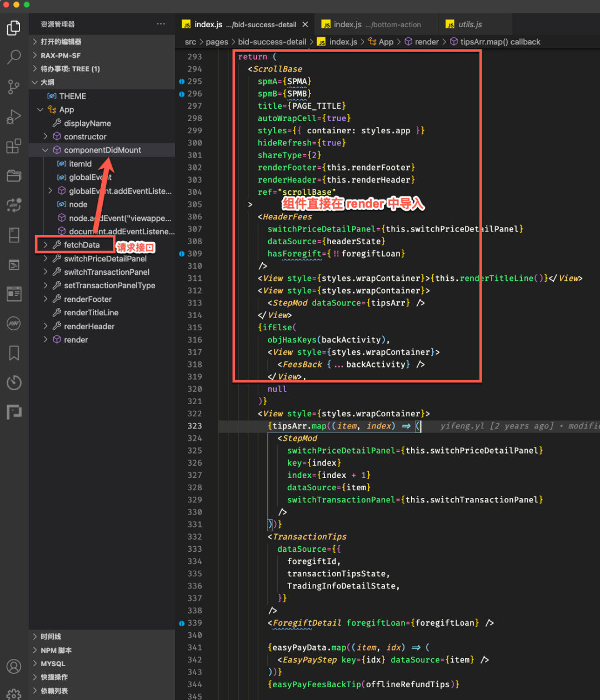Viewport: 600px width, 700px height.
Task: Open the Accounts icon at sidebar bottom
Action: tap(14, 666)
